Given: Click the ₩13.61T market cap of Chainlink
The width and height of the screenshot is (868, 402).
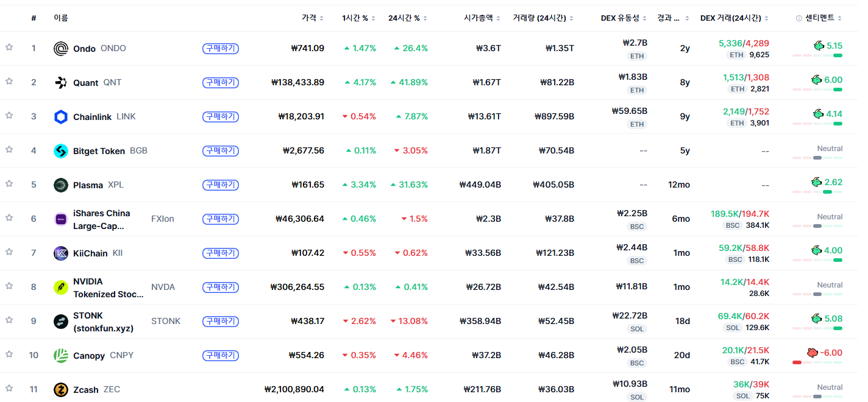Looking at the screenshot, I should [485, 116].
